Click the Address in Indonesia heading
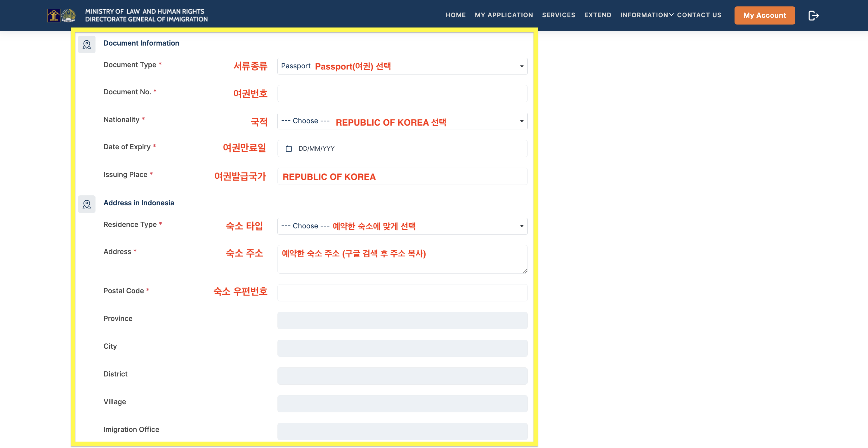868x448 pixels. (139, 203)
